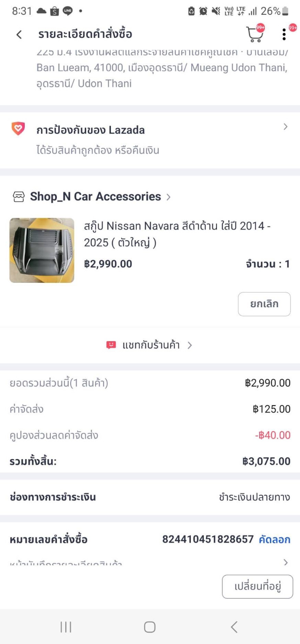The width and height of the screenshot is (300, 644).
Task: Tap the ชำระเงินปลายทาง payment method row
Action: [x=254, y=497]
